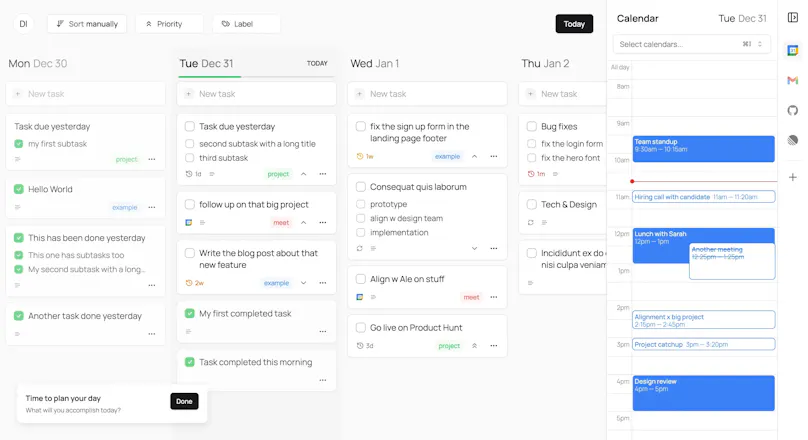Click the 1w time estimate on sign up form task
The height and width of the screenshot is (440, 808).
pyautogui.click(x=365, y=156)
